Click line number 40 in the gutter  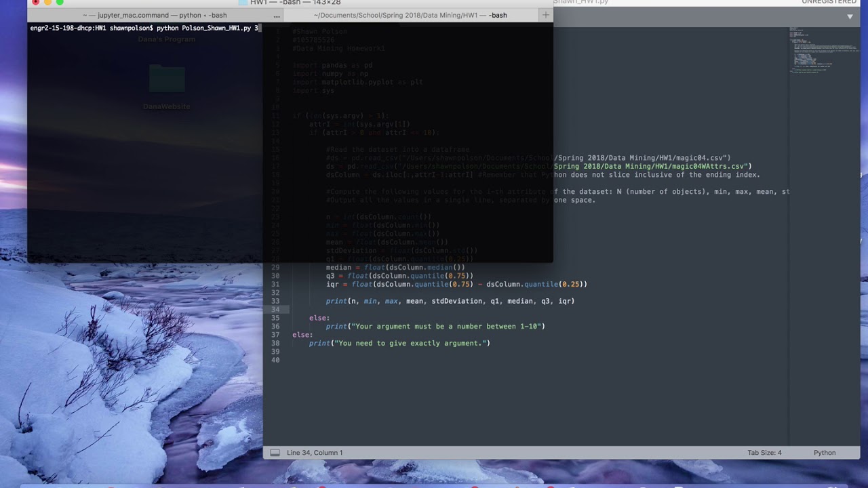(275, 360)
